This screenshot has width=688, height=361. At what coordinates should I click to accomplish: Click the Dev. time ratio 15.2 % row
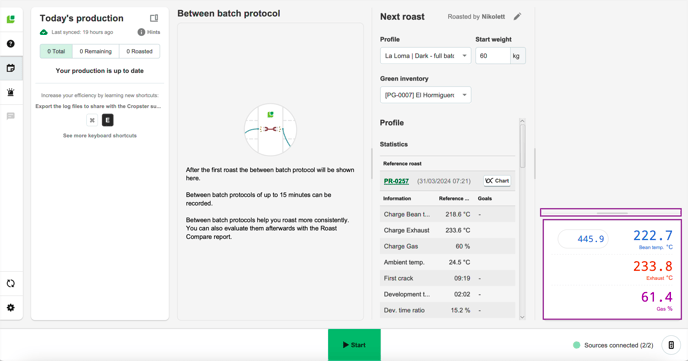448,310
